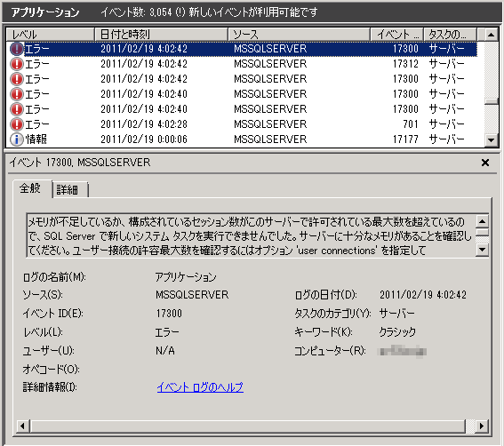
Task: Click the error icon on the 17312 event row
Action: [x=16, y=64]
